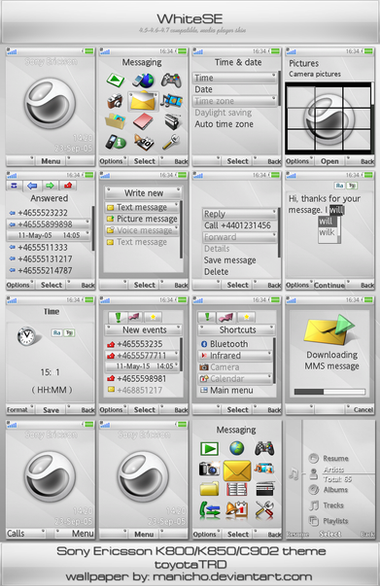The height and width of the screenshot is (586, 380).
Task: Switch to the green right arrow calls tab
Action: pos(50,185)
